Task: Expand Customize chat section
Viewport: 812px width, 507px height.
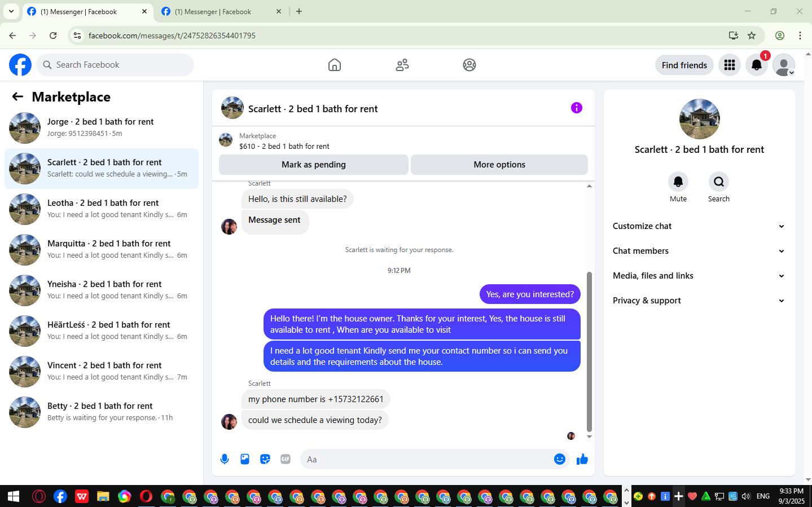Action: coord(699,226)
